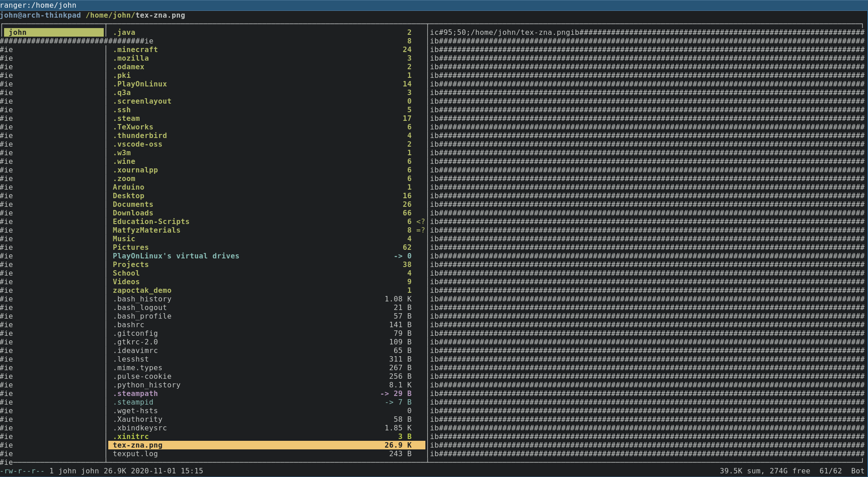868x477 pixels.
Task: Select the .bash_history file
Action: tap(266, 299)
